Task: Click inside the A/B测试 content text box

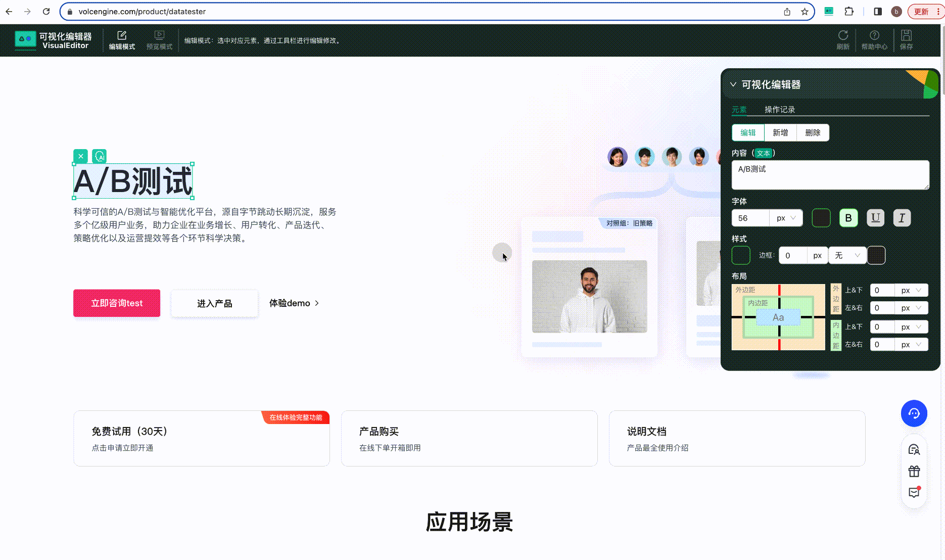Action: click(x=830, y=174)
